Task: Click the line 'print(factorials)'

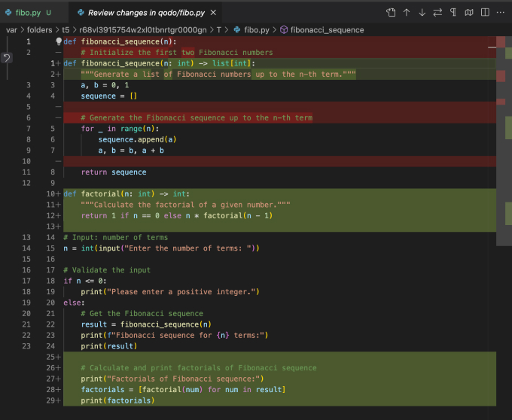Action: (x=118, y=400)
